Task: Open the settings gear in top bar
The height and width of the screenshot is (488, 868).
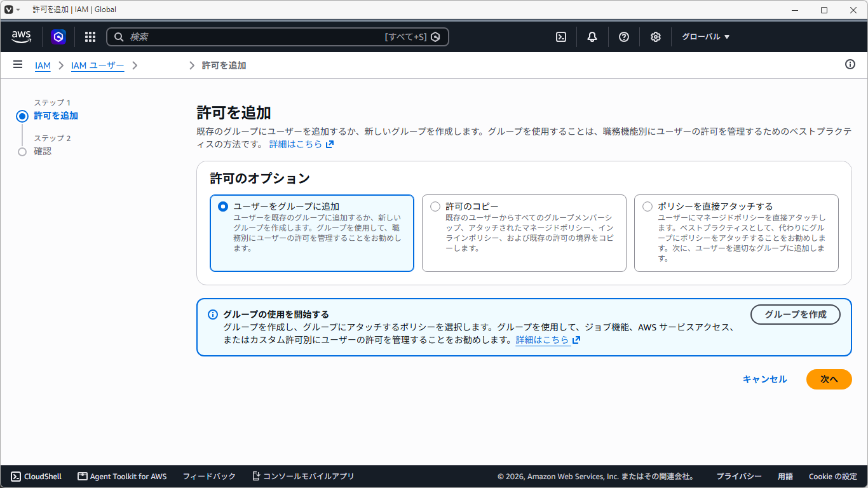Action: pos(656,37)
